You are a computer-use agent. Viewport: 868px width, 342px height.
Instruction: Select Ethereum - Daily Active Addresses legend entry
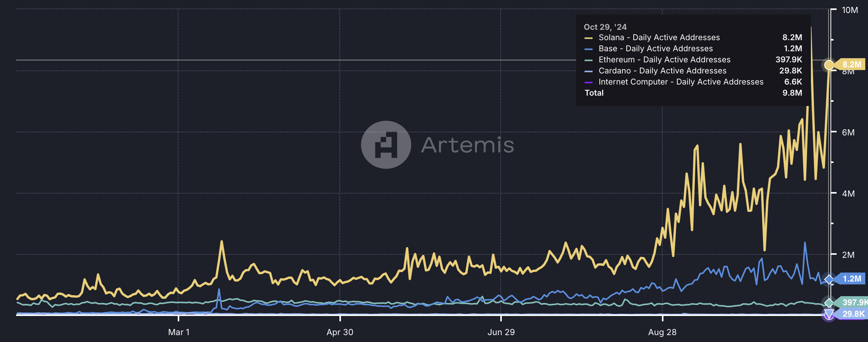(664, 60)
